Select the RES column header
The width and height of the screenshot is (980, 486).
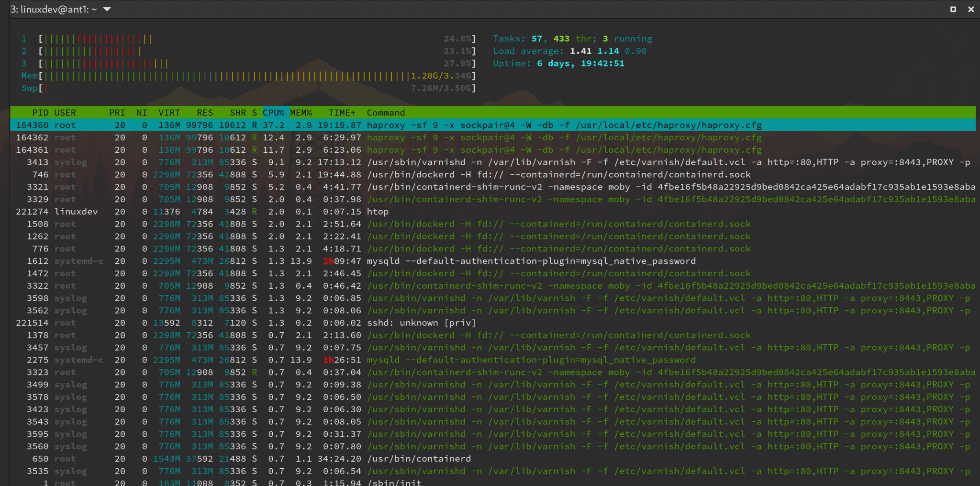205,113
